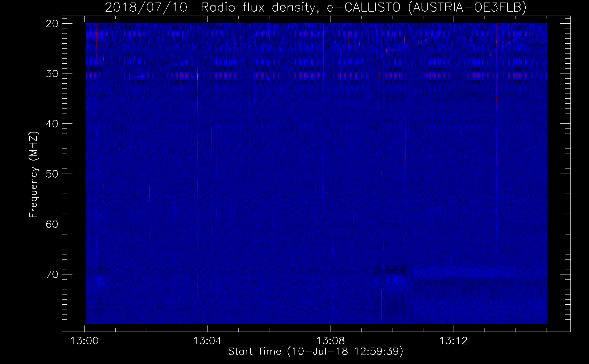Select the 13:00 time tick label
The image size is (589, 364).
(85, 341)
